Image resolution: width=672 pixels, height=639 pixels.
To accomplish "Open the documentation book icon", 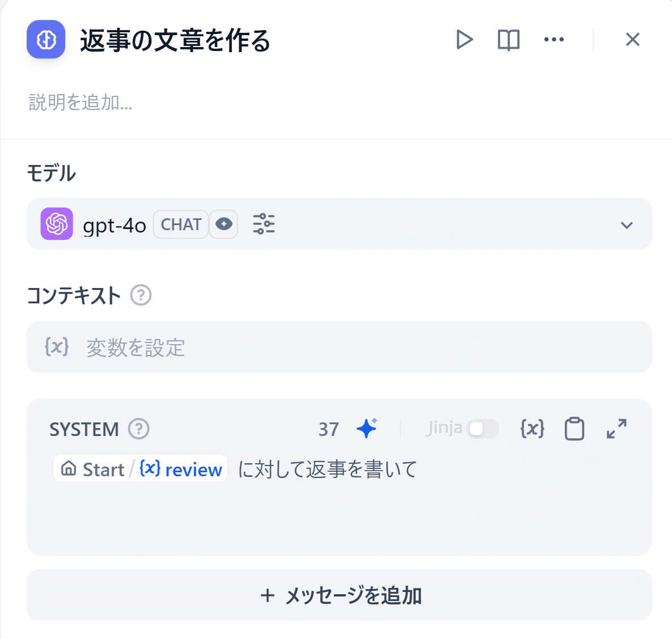I will [x=508, y=39].
